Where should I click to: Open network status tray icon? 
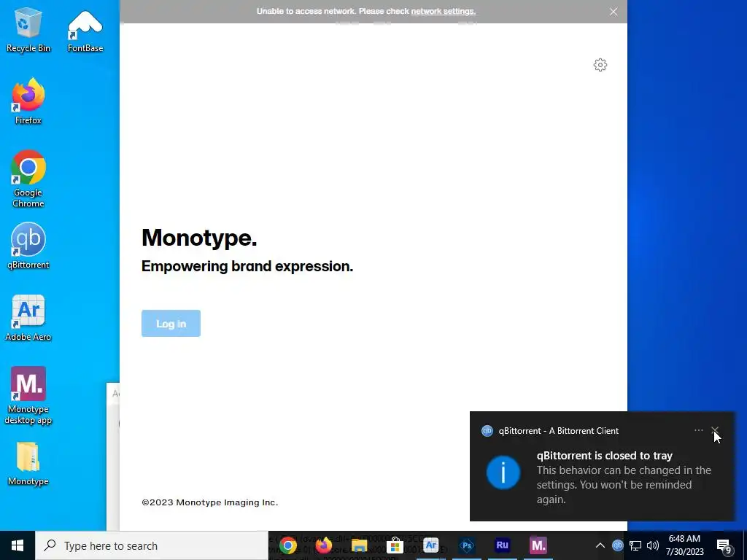tap(635, 545)
